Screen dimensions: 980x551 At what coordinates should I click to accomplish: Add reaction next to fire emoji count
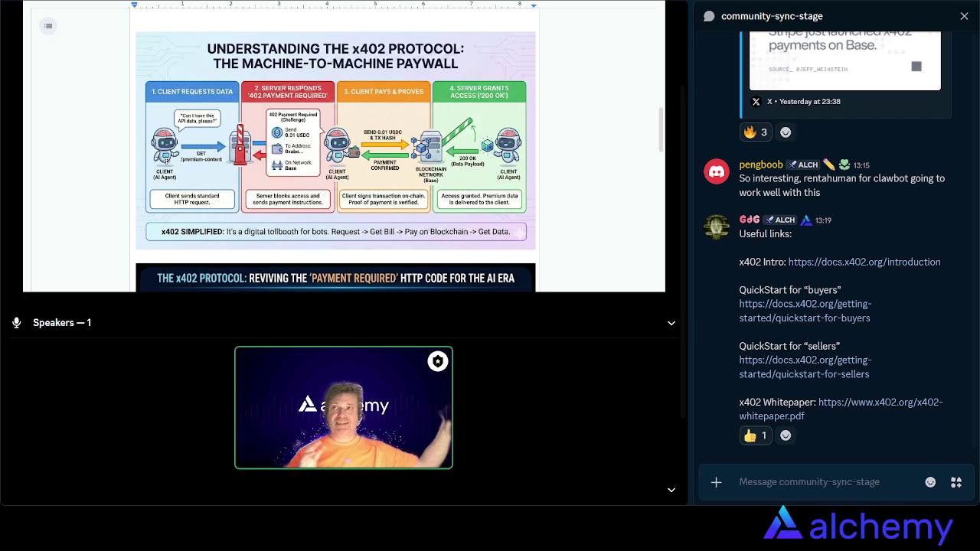tap(786, 132)
